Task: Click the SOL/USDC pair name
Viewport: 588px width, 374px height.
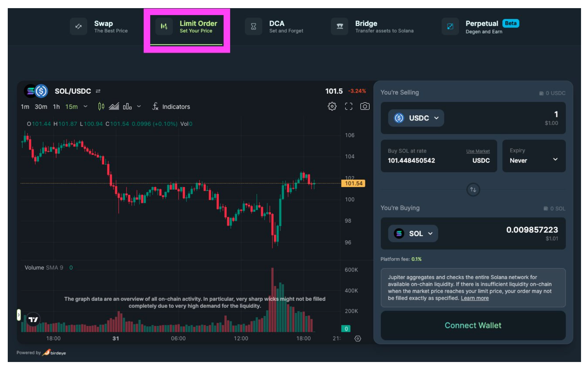Action: (x=73, y=91)
